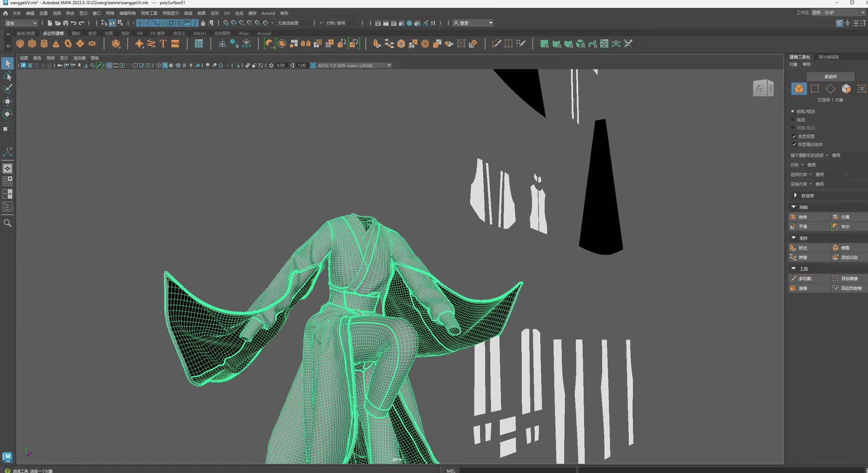Select the Move tool in left toolbox
This screenshot has height=473, width=868.
point(7,101)
